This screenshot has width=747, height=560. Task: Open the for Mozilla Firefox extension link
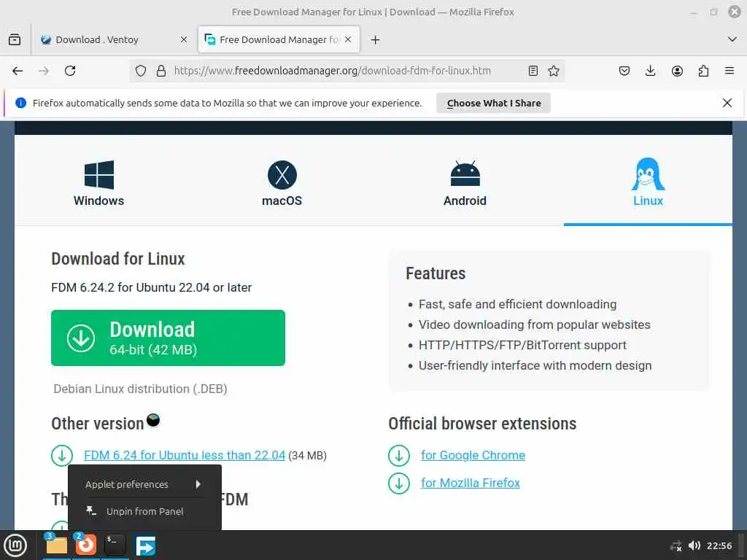pyautogui.click(x=471, y=483)
